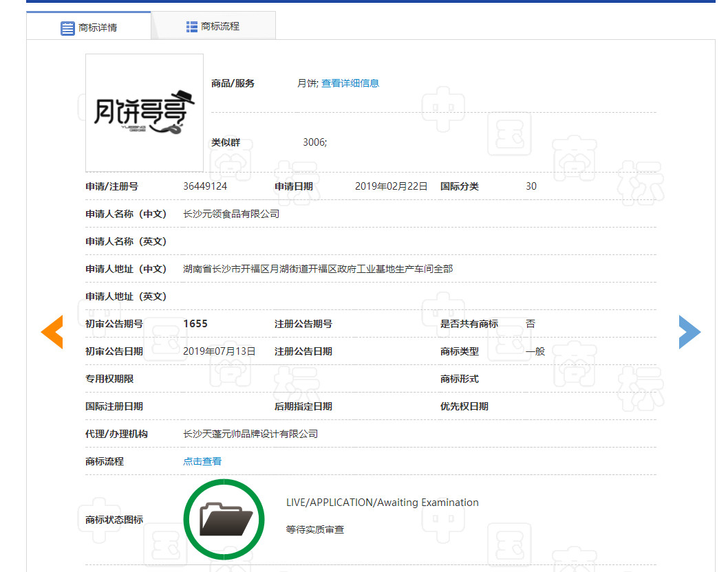The height and width of the screenshot is (572, 728).
Task: Click the 初审公告日期 label
Action: coord(114,351)
